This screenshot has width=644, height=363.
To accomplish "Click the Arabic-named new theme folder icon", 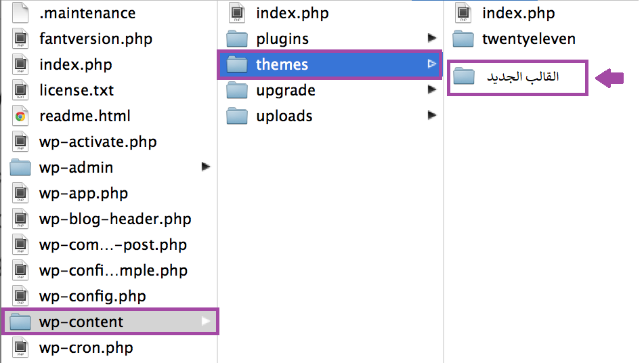I will pyautogui.click(x=464, y=77).
